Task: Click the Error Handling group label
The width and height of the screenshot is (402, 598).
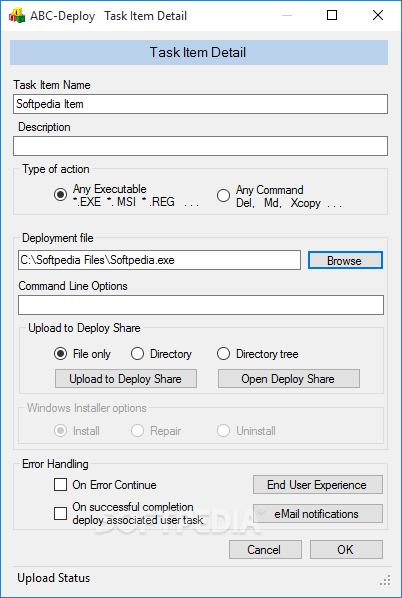Action: click(x=55, y=464)
